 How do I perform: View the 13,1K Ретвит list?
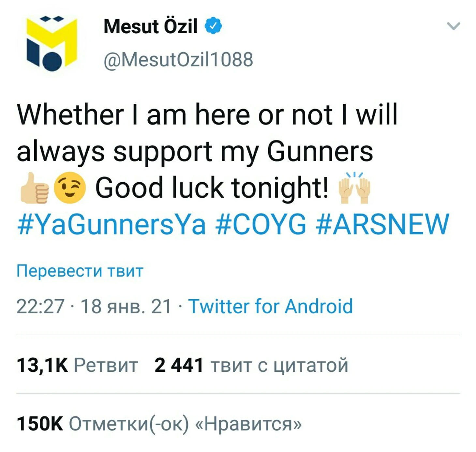pyautogui.click(x=77, y=365)
